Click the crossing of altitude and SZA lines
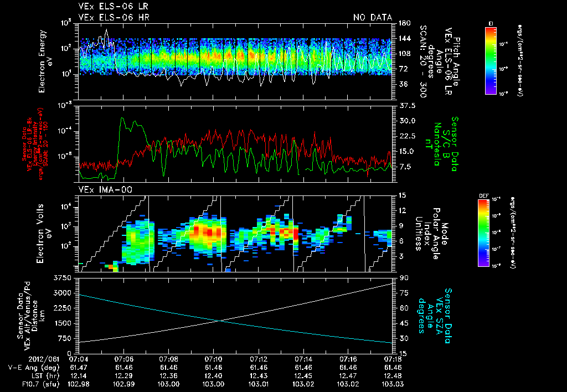Viewport: 567px width, 392px height. tap(219, 321)
